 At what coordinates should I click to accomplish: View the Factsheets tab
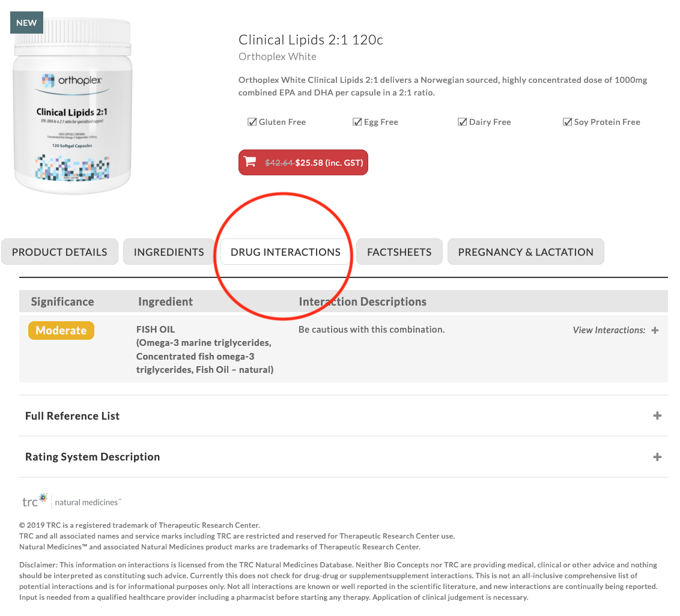[399, 252]
